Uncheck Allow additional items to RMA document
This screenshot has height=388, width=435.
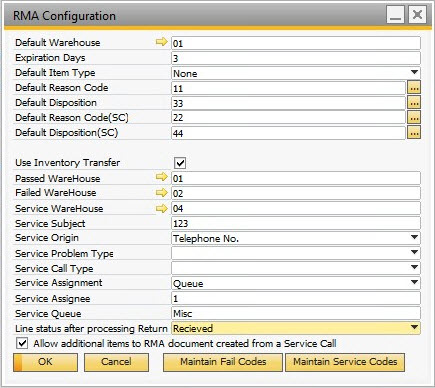click(22, 343)
